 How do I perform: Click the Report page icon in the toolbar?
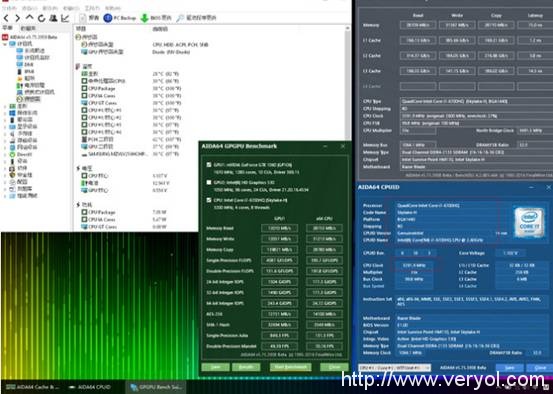pos(83,18)
